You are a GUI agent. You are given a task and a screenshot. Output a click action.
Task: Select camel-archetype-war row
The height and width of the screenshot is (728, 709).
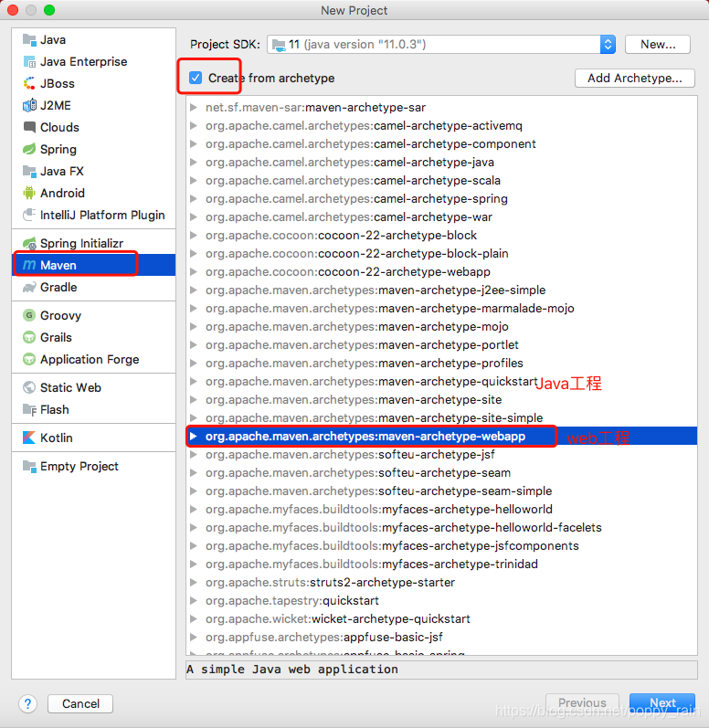pyautogui.click(x=441, y=217)
